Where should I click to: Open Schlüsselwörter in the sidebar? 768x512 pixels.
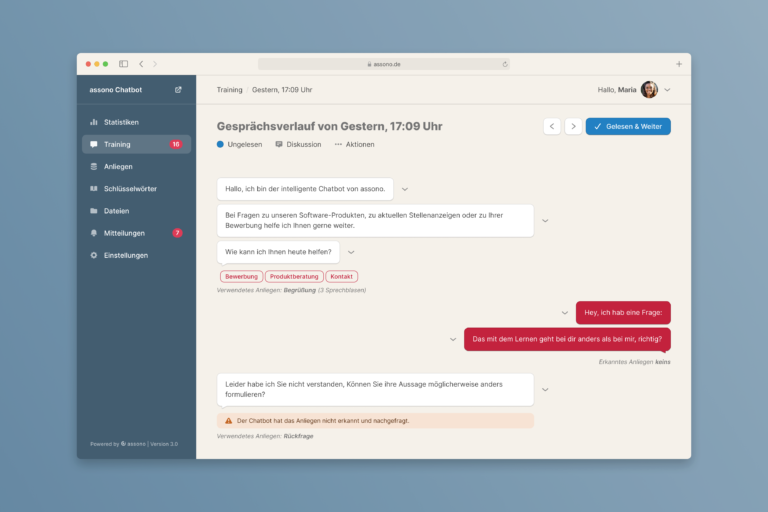coord(136,189)
